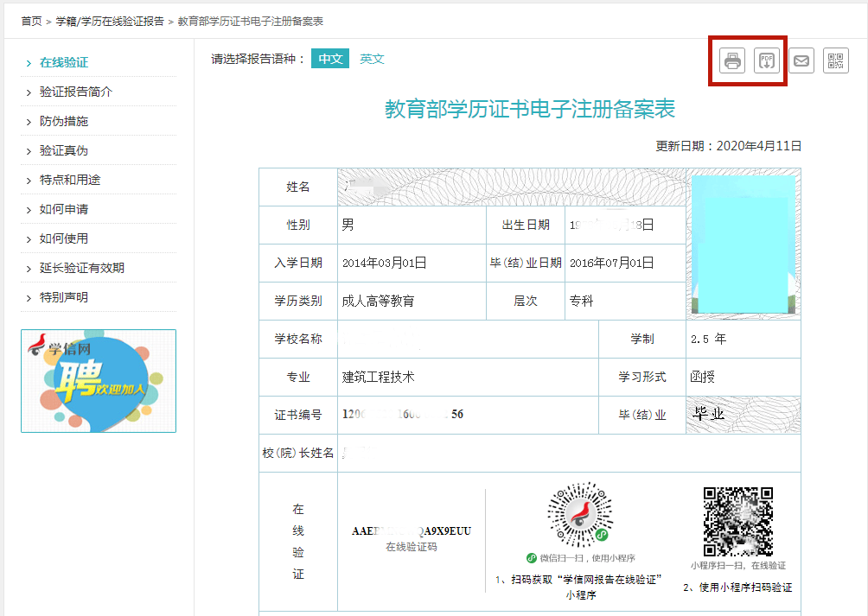This screenshot has width=868, height=616.
Task: Open 如何申请 sidebar item
Action: (64, 209)
